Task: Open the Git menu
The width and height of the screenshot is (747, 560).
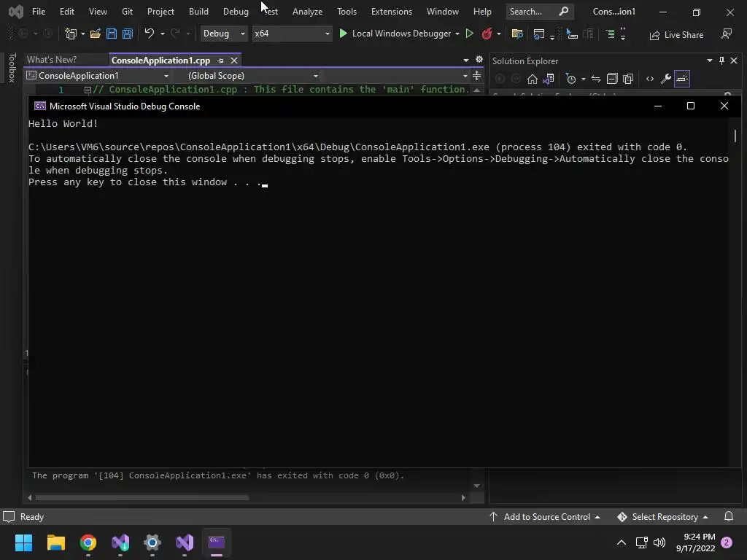Action: pyautogui.click(x=127, y=12)
